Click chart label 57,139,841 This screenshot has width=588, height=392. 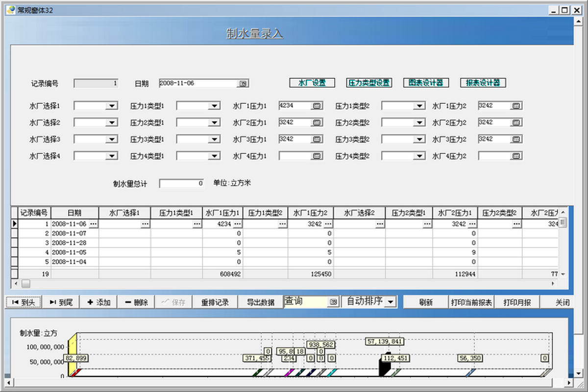coord(385,341)
